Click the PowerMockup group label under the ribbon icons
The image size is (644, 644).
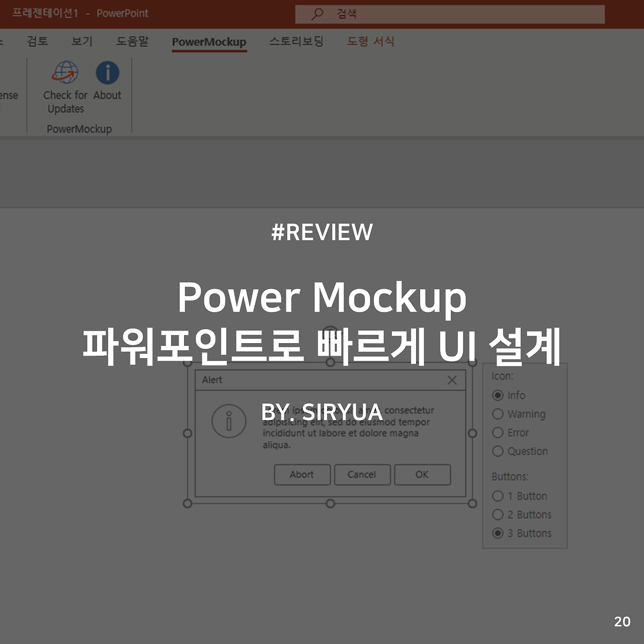(x=79, y=129)
